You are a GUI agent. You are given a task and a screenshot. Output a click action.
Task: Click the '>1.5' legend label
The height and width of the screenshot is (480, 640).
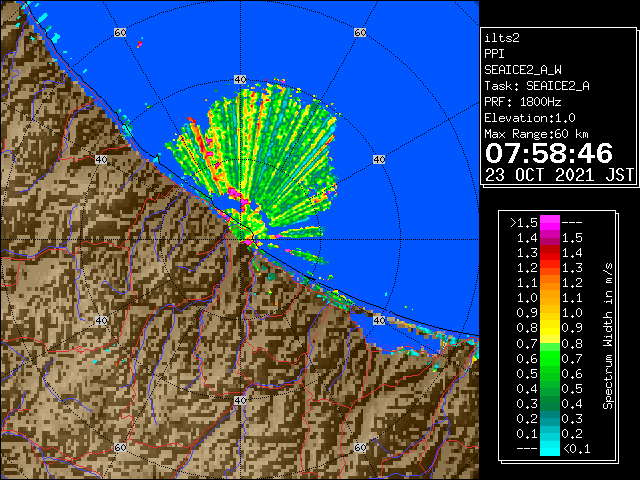click(x=524, y=223)
